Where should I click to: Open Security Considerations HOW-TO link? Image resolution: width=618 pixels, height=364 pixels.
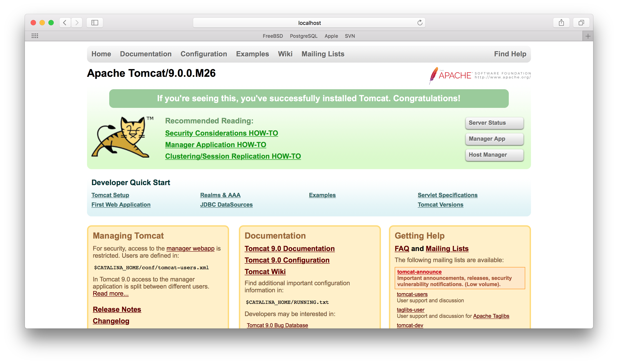coord(222,133)
